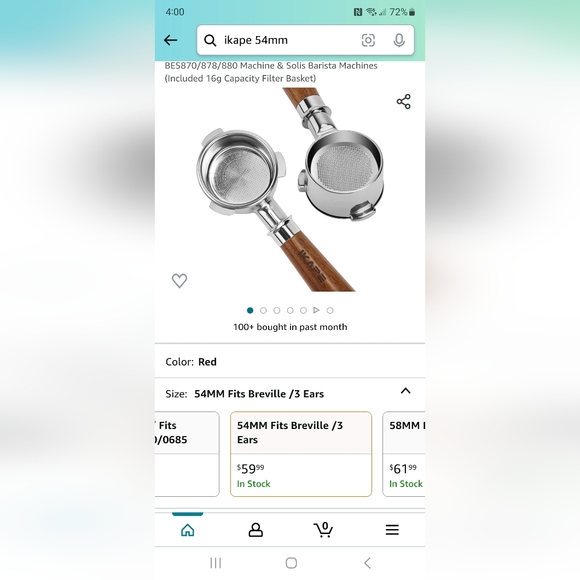
Task: Share this portafilter product
Action: [404, 101]
